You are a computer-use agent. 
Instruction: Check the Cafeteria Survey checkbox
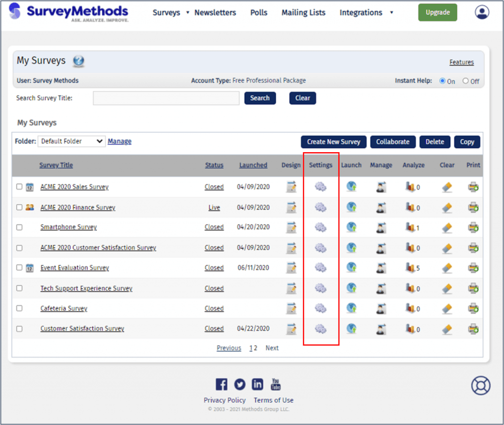(x=19, y=308)
